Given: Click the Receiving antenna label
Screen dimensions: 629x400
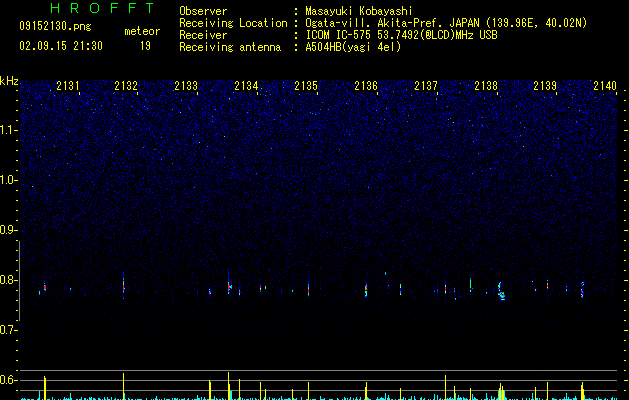Looking at the screenshot, I should pyautogui.click(x=230, y=47).
